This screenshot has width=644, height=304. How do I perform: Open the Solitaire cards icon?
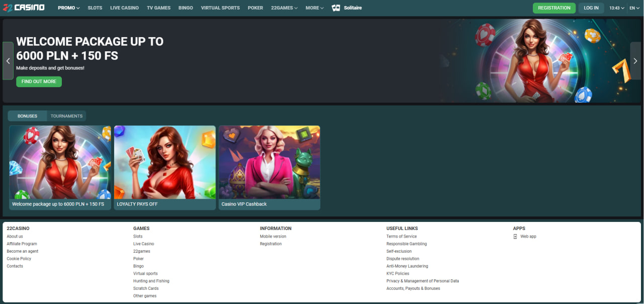(336, 8)
